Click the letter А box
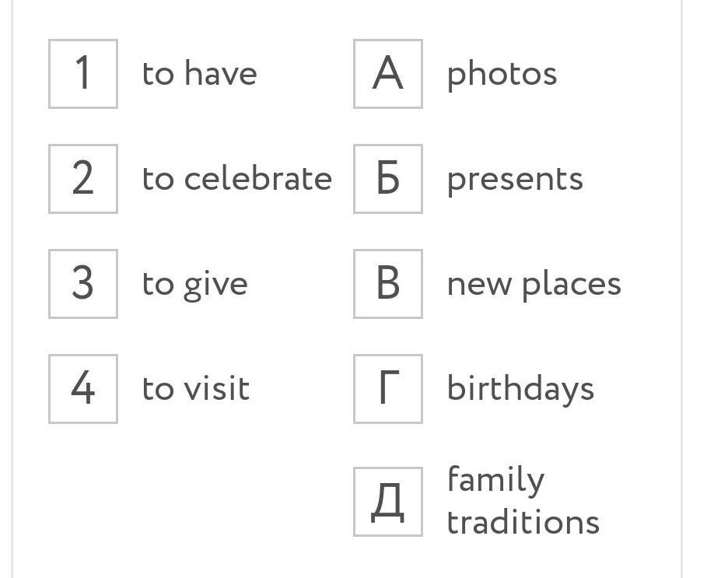728x578 pixels. coord(387,74)
